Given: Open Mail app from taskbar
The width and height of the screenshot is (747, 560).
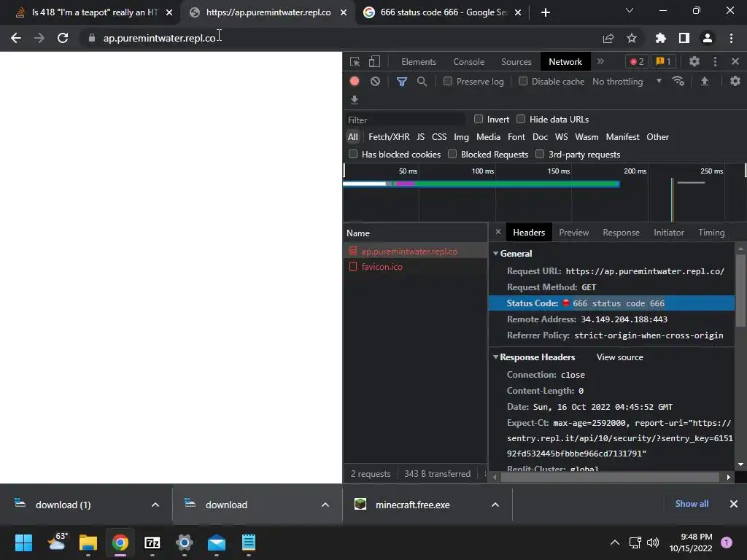Looking at the screenshot, I should coord(216,542).
